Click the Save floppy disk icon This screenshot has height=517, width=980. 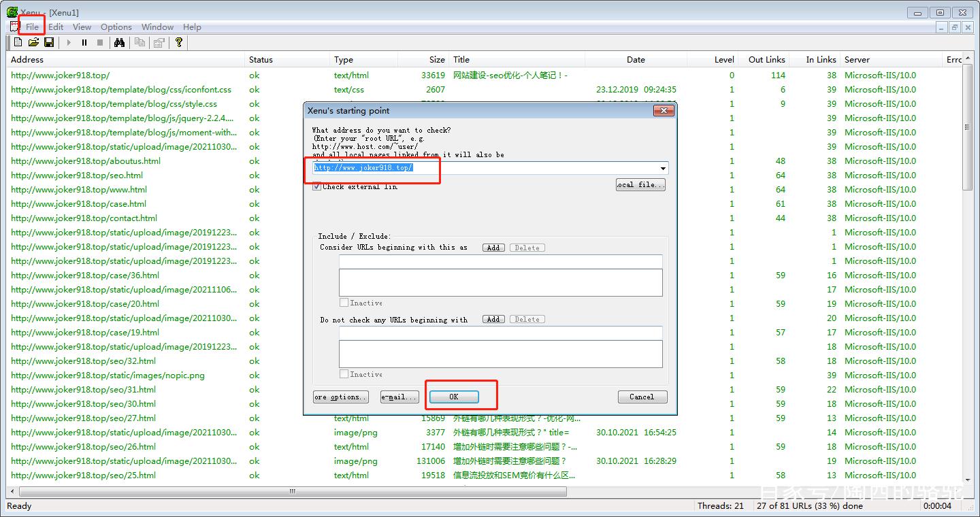(49, 42)
